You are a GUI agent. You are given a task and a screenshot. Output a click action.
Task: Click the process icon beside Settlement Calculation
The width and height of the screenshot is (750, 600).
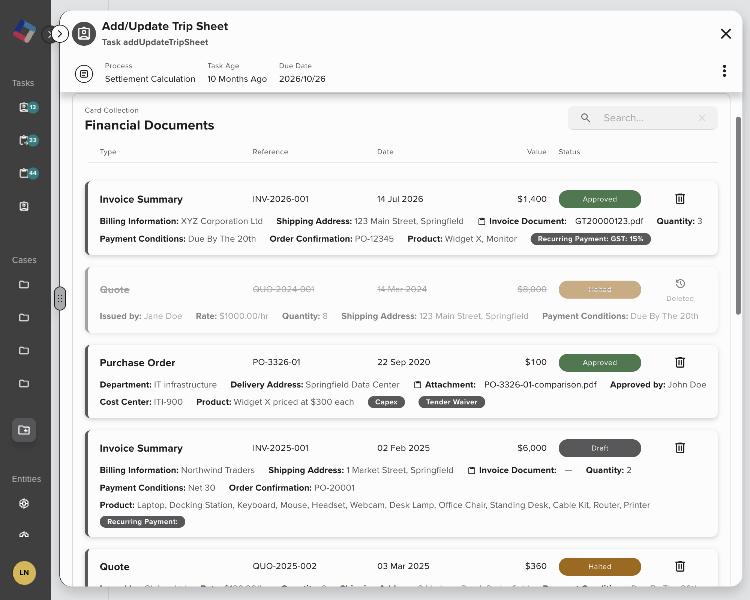[x=84, y=74]
